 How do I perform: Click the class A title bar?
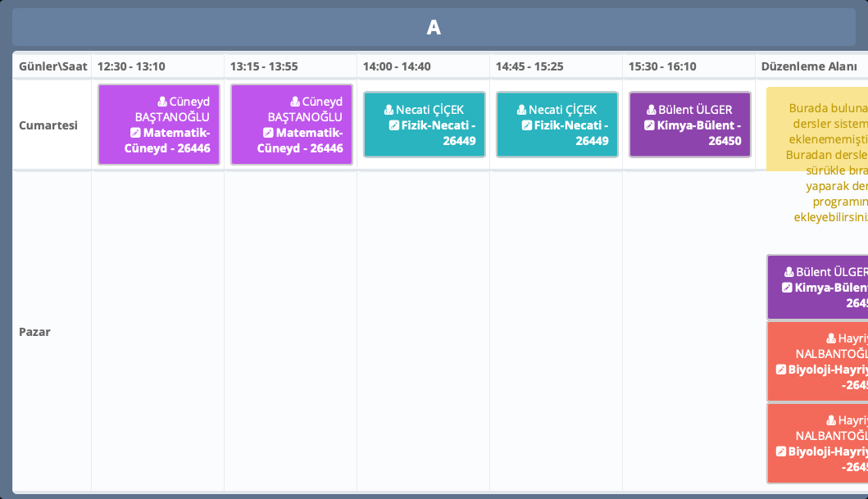pyautogui.click(x=434, y=28)
